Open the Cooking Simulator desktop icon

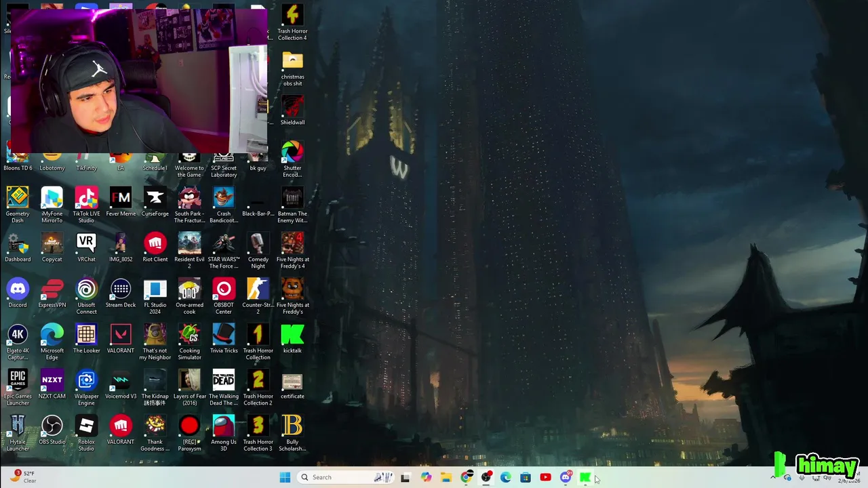tap(189, 342)
